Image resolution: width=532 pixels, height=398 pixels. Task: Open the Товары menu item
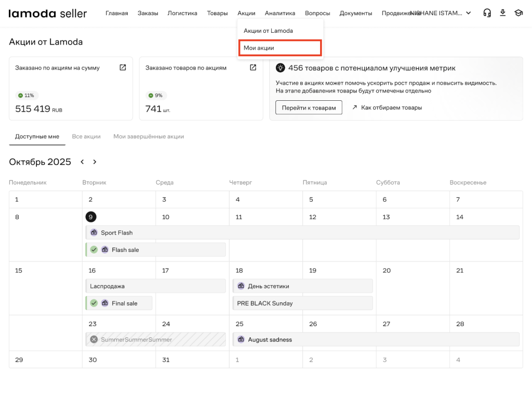tap(217, 13)
